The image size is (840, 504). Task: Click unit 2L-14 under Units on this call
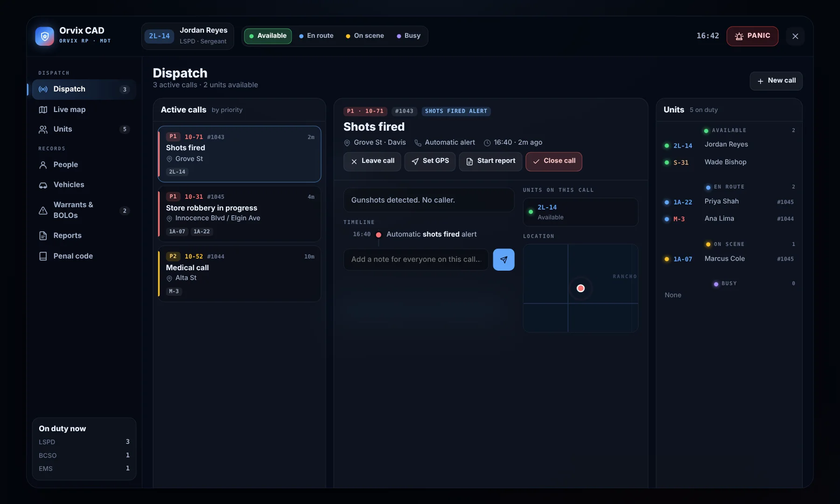581,212
